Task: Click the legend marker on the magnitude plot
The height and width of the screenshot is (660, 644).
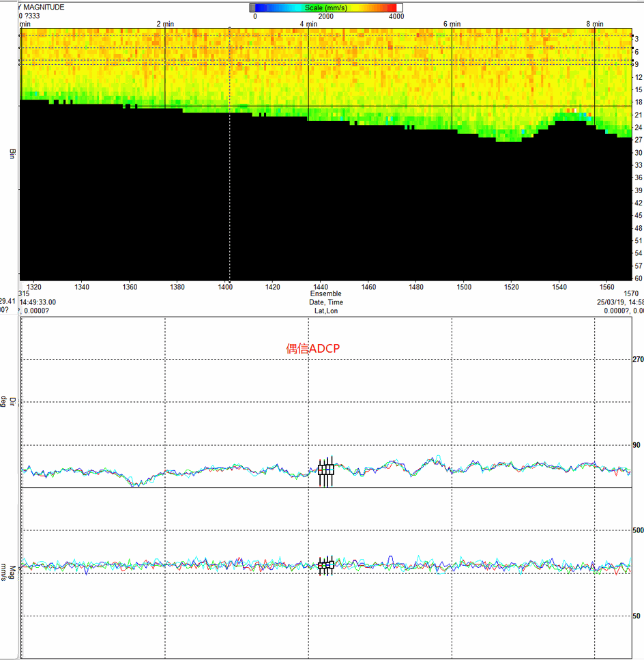Action: (x=326, y=565)
